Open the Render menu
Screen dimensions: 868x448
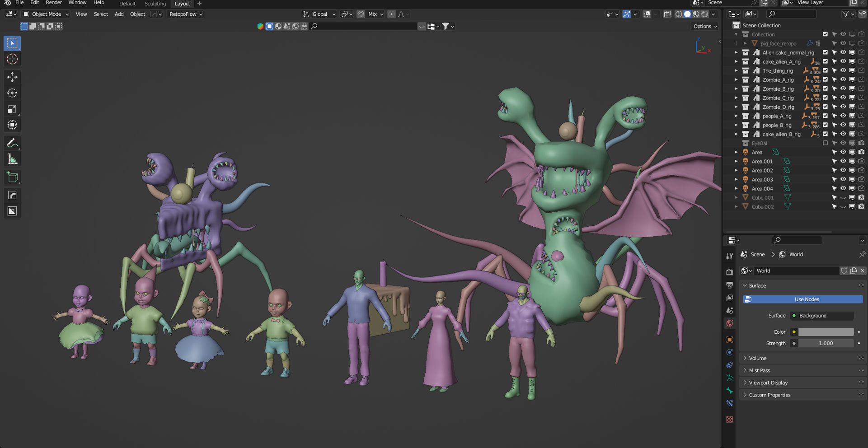53,3
